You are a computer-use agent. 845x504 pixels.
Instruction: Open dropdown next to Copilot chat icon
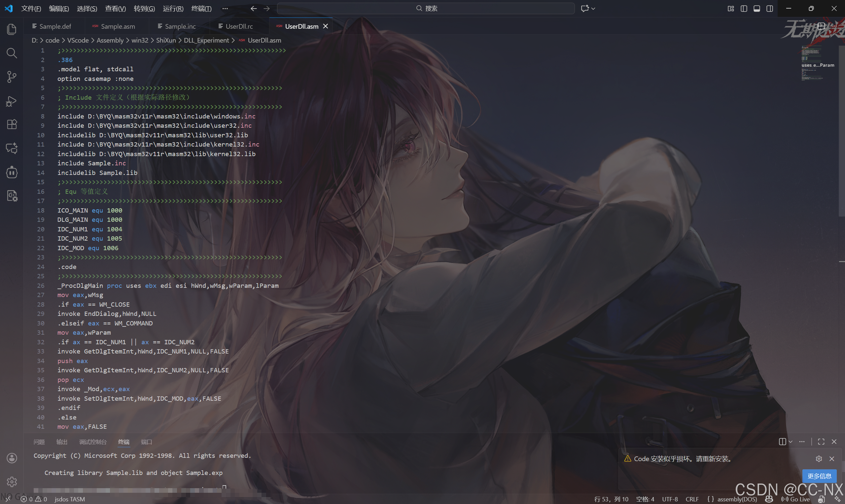tap(593, 9)
